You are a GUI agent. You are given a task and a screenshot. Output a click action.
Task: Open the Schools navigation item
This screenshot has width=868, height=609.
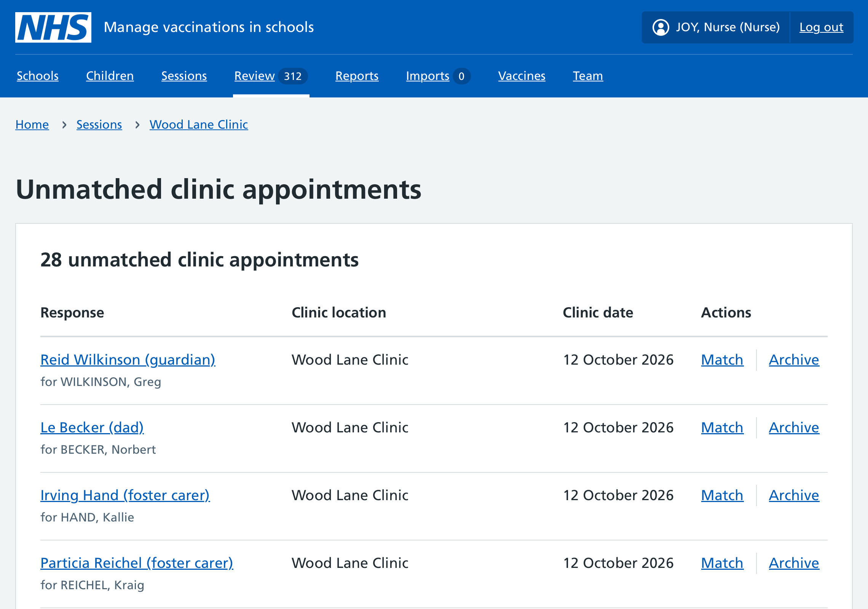pyautogui.click(x=38, y=76)
